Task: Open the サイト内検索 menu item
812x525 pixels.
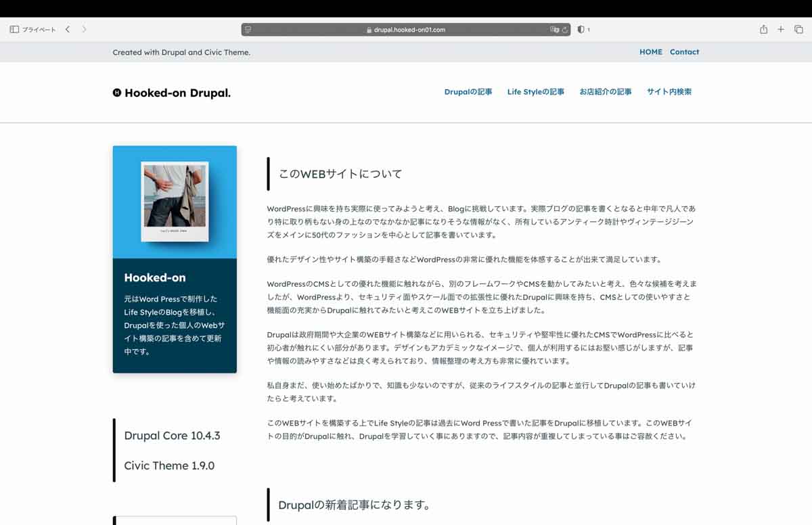Action: click(669, 92)
